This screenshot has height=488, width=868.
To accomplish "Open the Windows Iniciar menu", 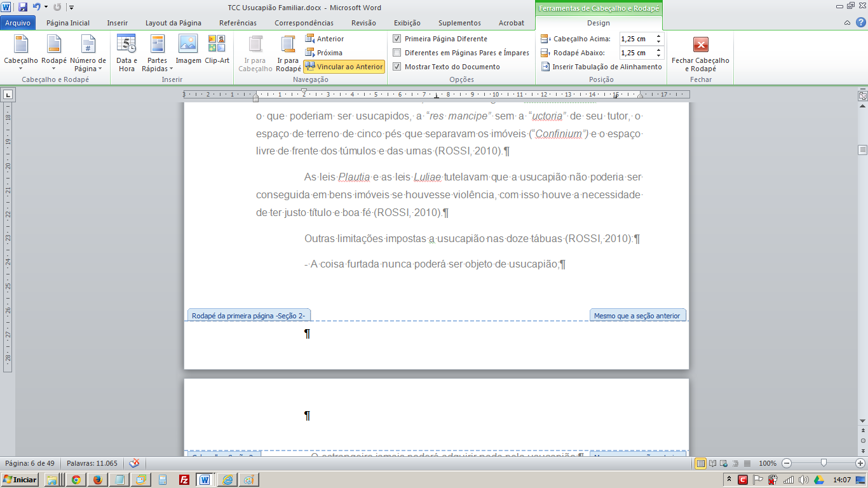I will tap(20, 480).
